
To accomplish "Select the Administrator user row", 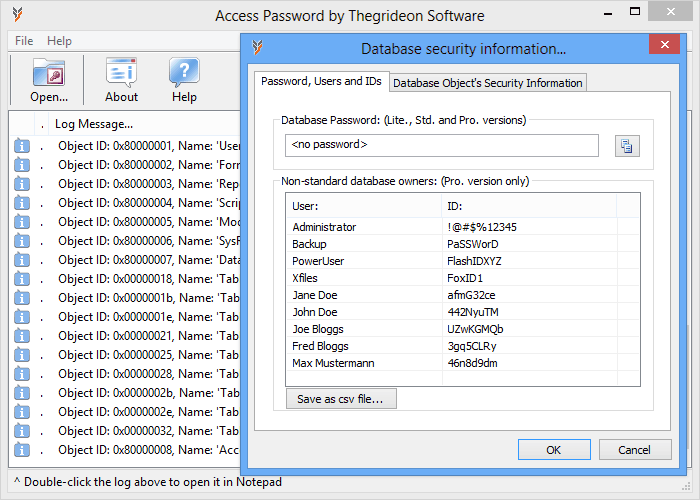I will [x=463, y=227].
